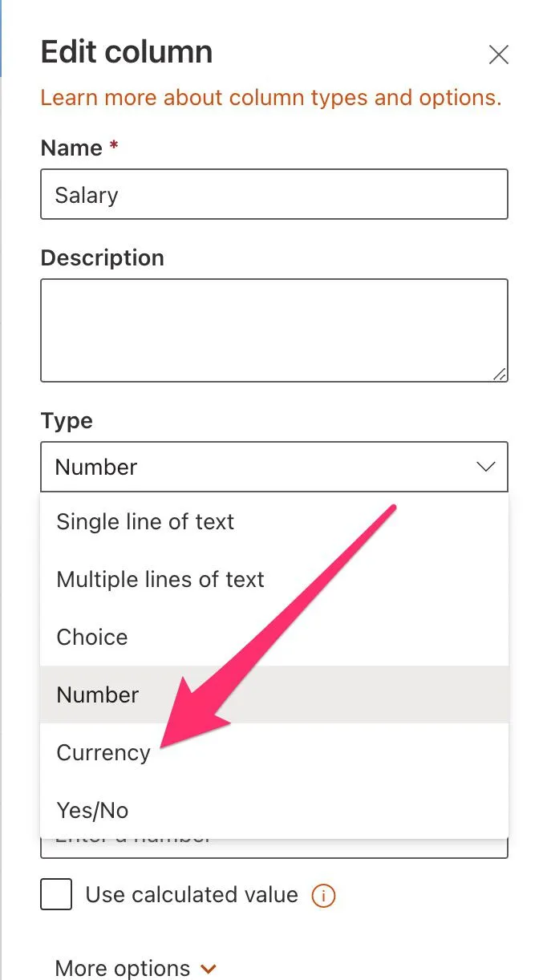Viewport: 547px width, 980px height.
Task: Change column type to Currency
Action: pos(103,753)
